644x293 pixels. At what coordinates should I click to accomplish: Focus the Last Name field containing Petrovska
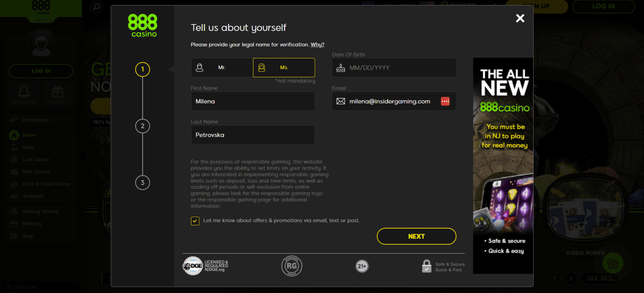click(x=253, y=135)
